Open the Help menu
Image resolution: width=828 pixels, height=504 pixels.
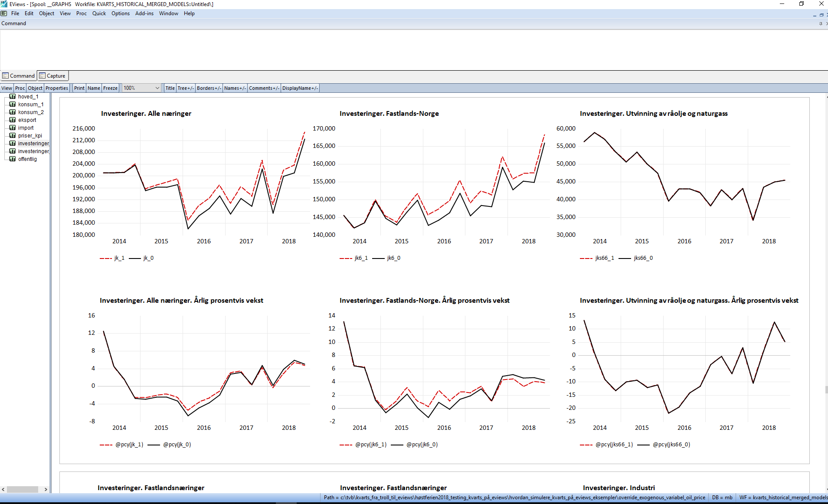[189, 13]
